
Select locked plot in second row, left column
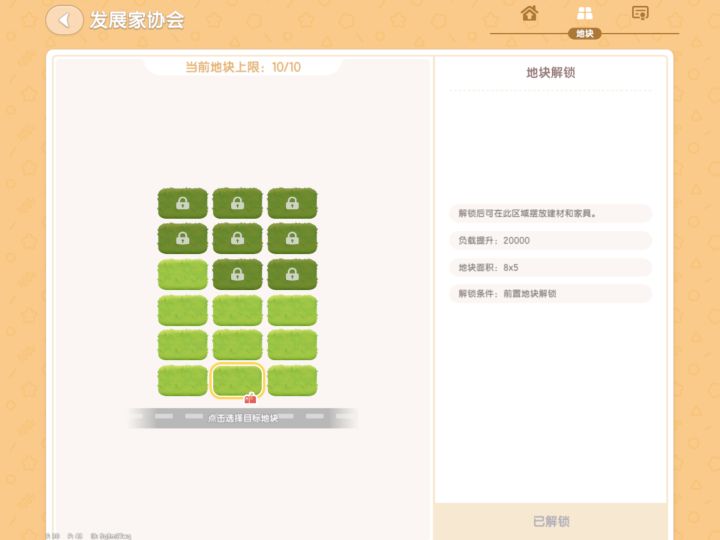pos(183,238)
